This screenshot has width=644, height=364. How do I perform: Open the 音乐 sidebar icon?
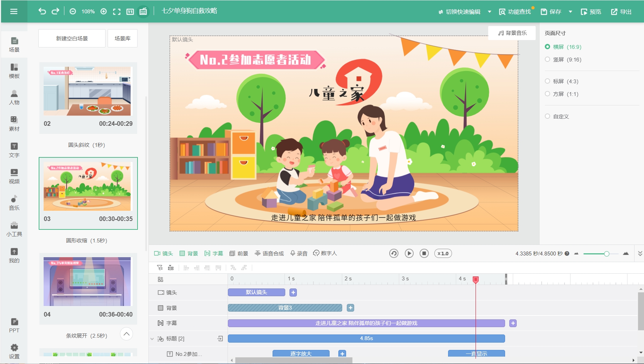click(14, 203)
